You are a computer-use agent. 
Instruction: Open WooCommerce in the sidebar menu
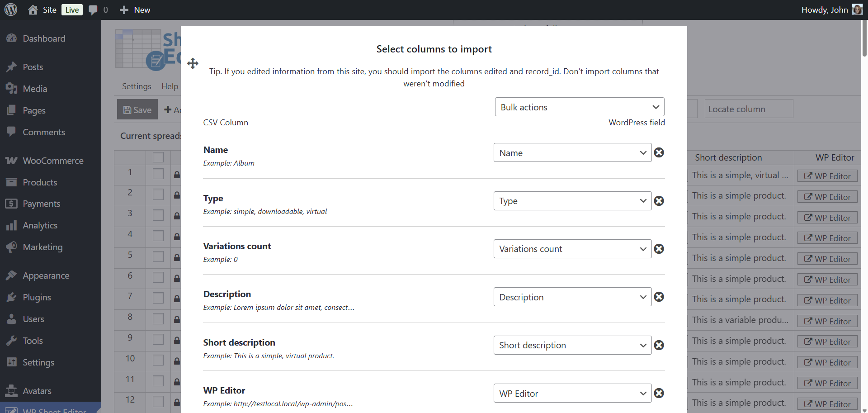[x=53, y=161]
